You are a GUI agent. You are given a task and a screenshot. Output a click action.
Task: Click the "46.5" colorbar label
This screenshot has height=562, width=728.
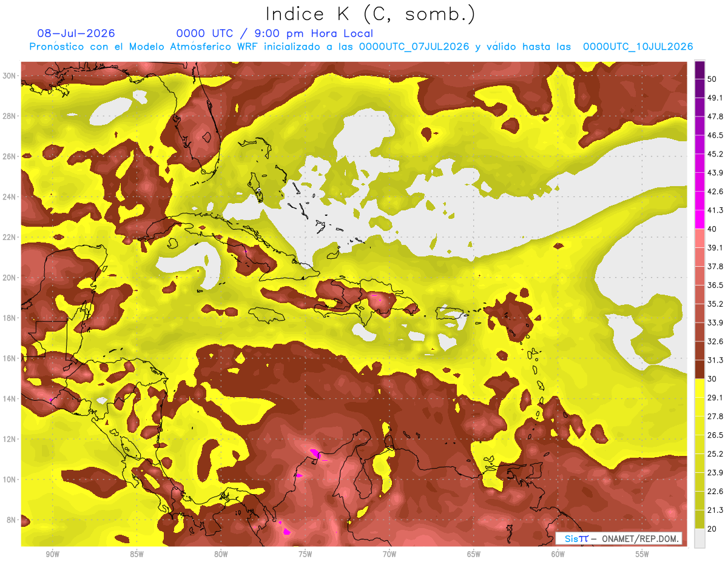pos(715,135)
